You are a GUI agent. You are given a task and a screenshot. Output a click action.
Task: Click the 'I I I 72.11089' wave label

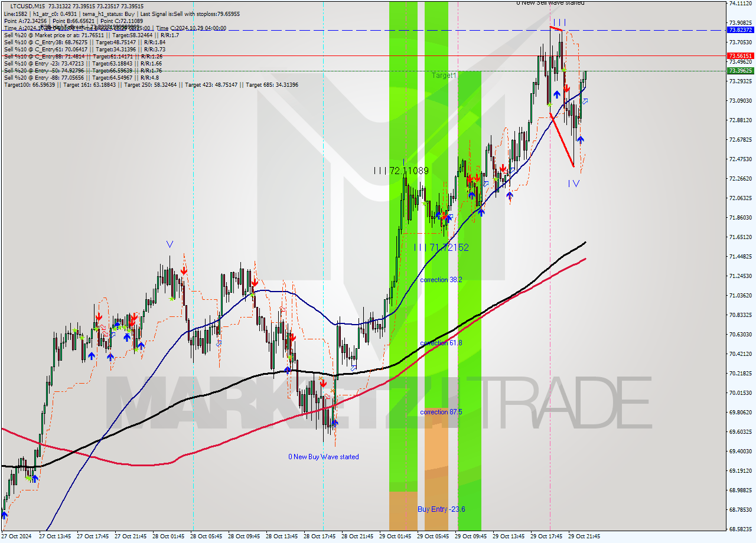pyautogui.click(x=401, y=171)
